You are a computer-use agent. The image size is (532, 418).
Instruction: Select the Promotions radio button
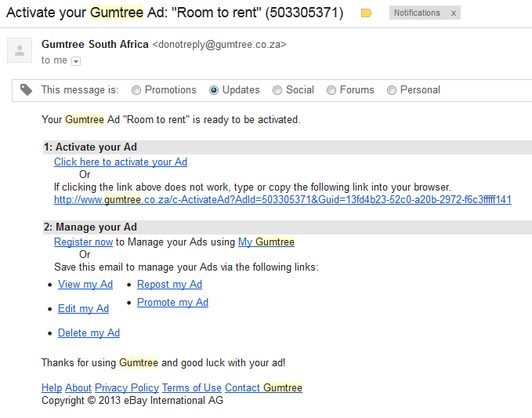pos(136,90)
